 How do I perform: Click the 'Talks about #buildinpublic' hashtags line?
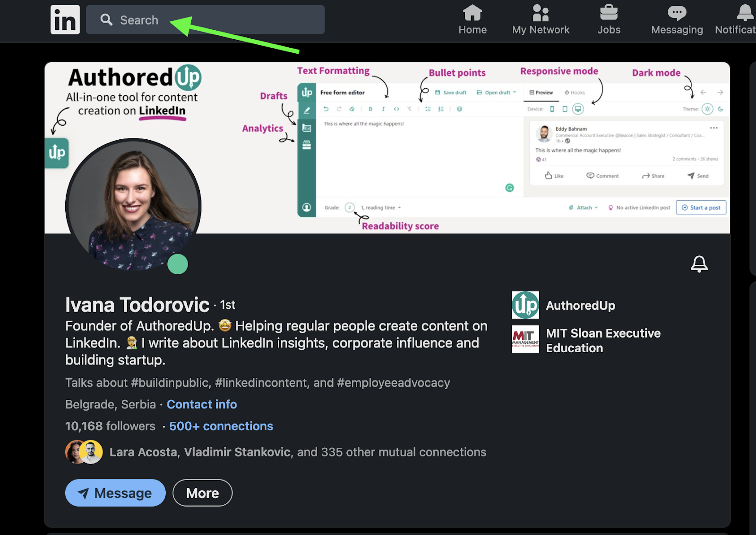(x=258, y=383)
